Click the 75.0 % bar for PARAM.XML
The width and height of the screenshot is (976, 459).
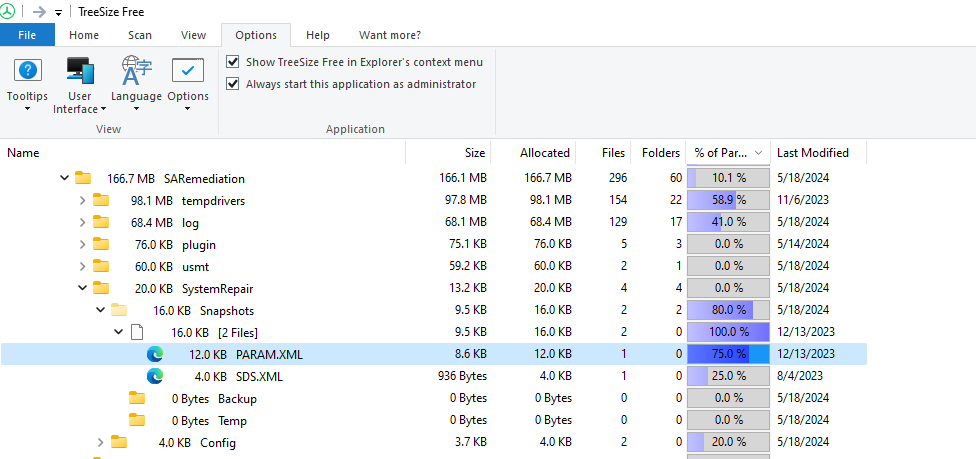click(x=728, y=354)
